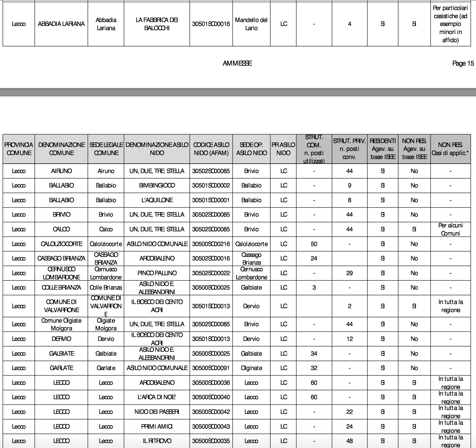The image size is (476, 448).
Task: Click nursery code 30501S000016
Action: tap(211, 24)
